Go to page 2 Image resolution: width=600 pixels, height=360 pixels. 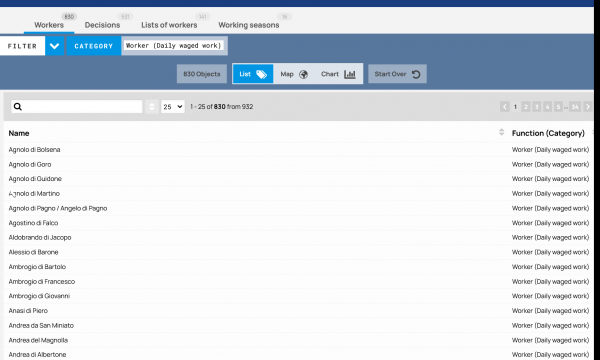(x=526, y=107)
